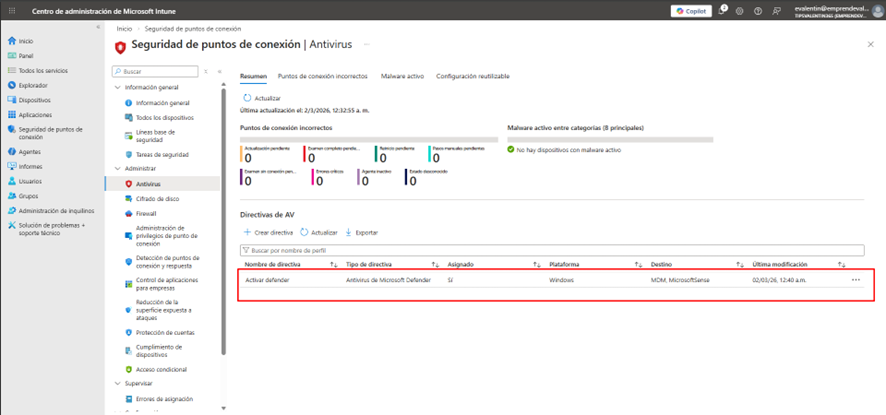The width and height of the screenshot is (886, 415).
Task: Open the row's three-dot actions menu
Action: point(855,280)
